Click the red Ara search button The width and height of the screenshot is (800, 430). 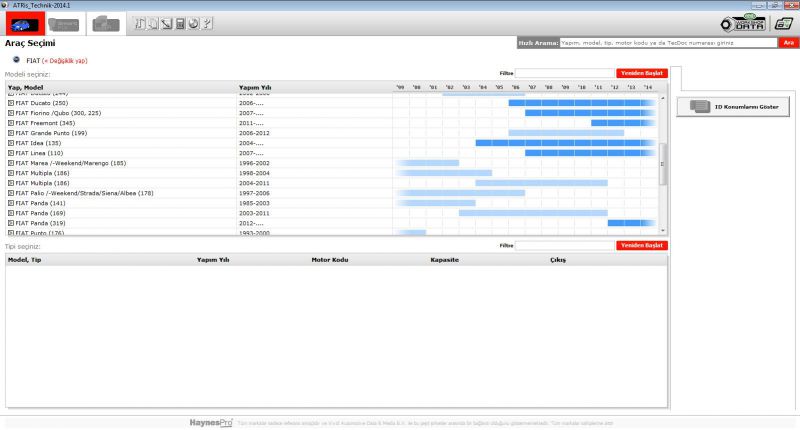(788, 43)
